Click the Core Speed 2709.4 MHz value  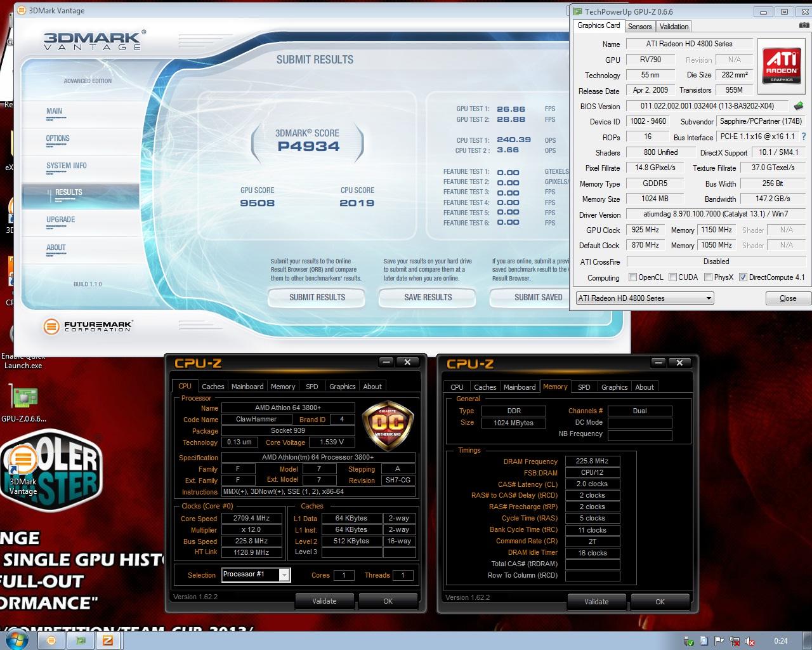(x=252, y=518)
